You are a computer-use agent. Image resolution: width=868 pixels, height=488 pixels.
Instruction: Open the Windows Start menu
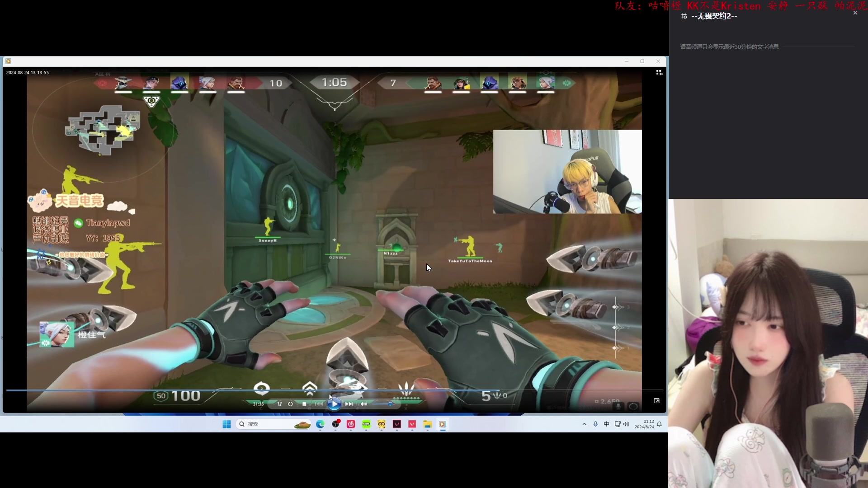click(x=226, y=424)
